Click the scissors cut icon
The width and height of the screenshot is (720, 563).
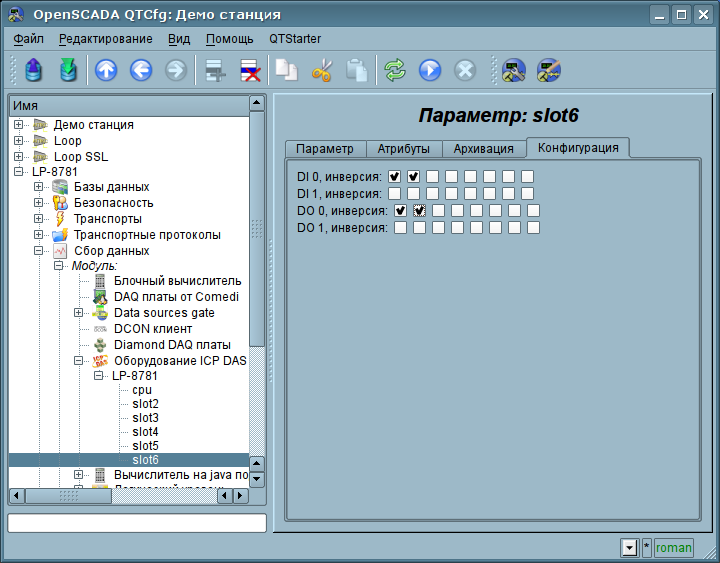coord(321,70)
